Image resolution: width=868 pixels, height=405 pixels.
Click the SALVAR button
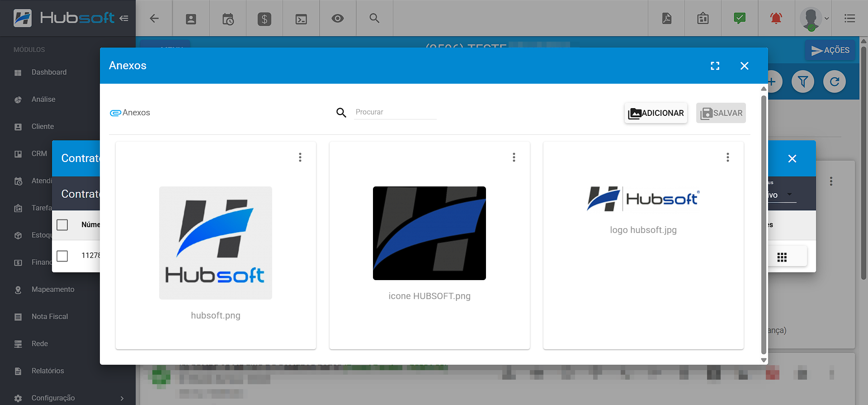point(721,113)
